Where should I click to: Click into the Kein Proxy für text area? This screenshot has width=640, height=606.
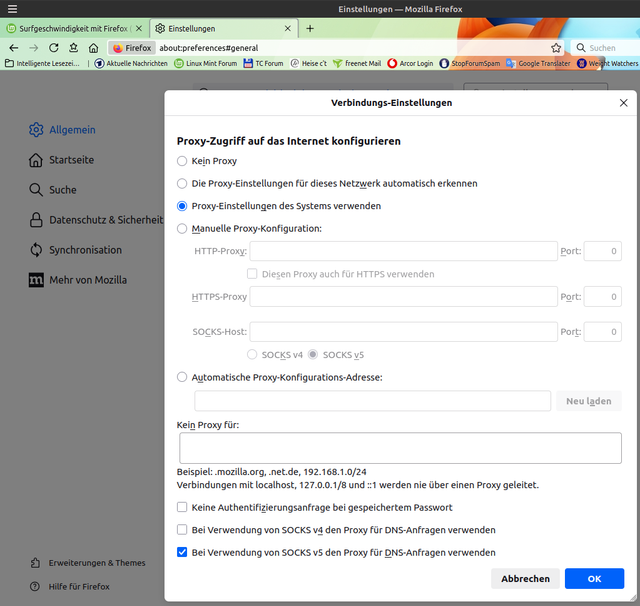click(x=400, y=448)
